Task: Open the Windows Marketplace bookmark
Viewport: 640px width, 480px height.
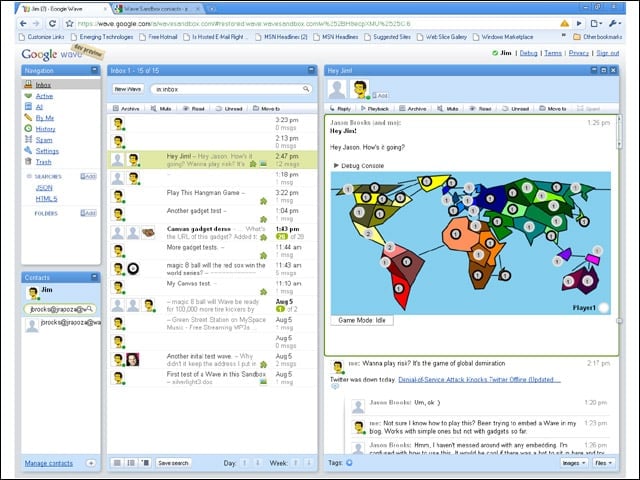Action: pyautogui.click(x=503, y=37)
